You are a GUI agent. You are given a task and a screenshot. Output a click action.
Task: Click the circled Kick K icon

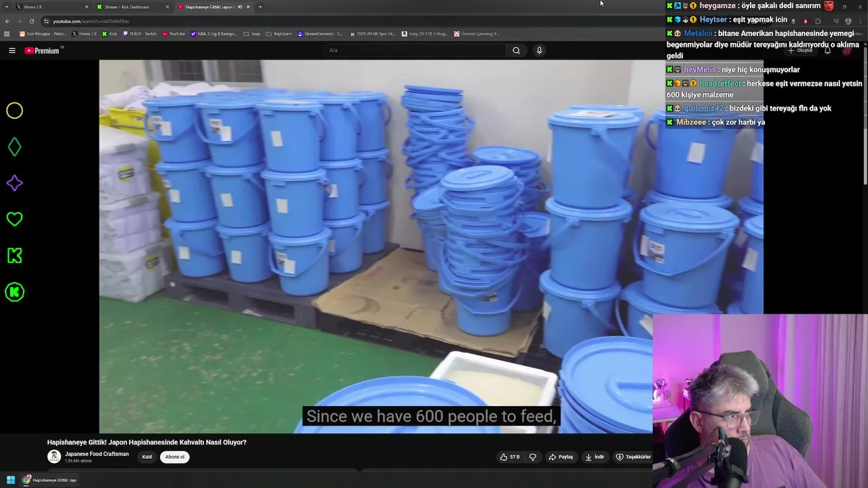(x=14, y=292)
